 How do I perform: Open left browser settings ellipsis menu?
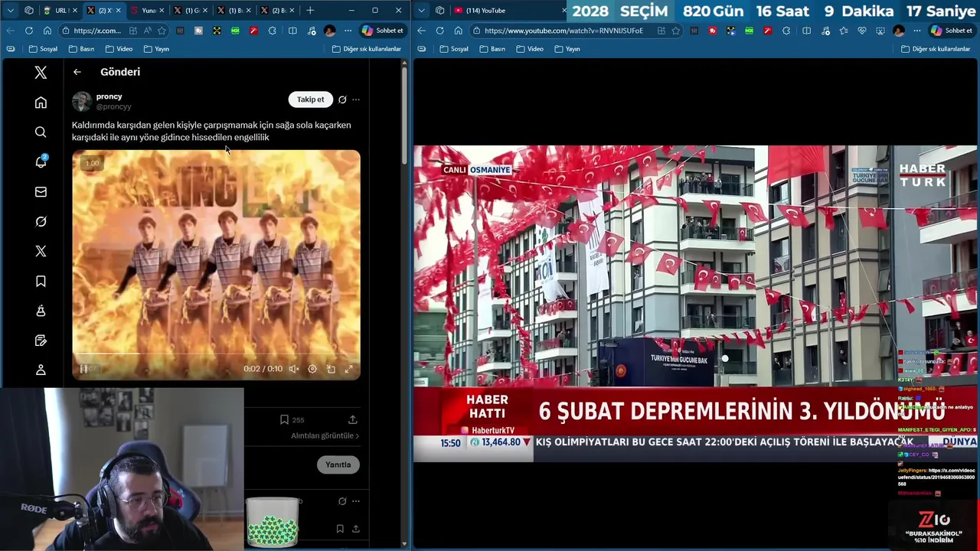click(x=348, y=31)
